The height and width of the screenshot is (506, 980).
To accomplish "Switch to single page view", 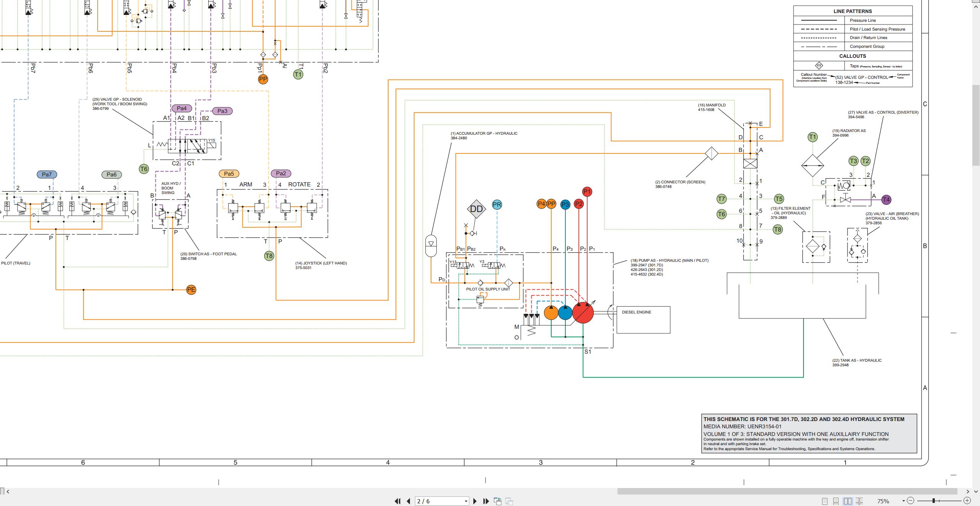I will 825,501.
